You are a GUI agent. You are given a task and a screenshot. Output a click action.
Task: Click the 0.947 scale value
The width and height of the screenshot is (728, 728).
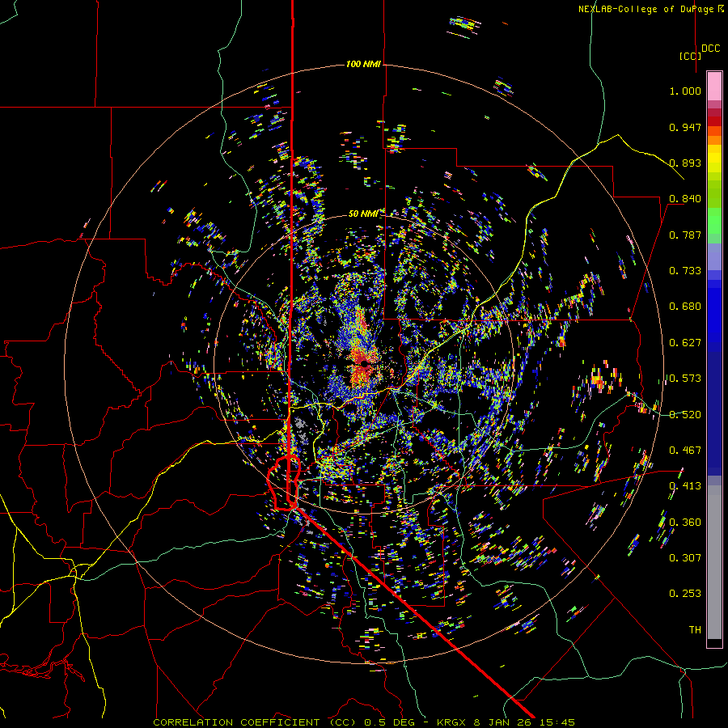coord(685,127)
